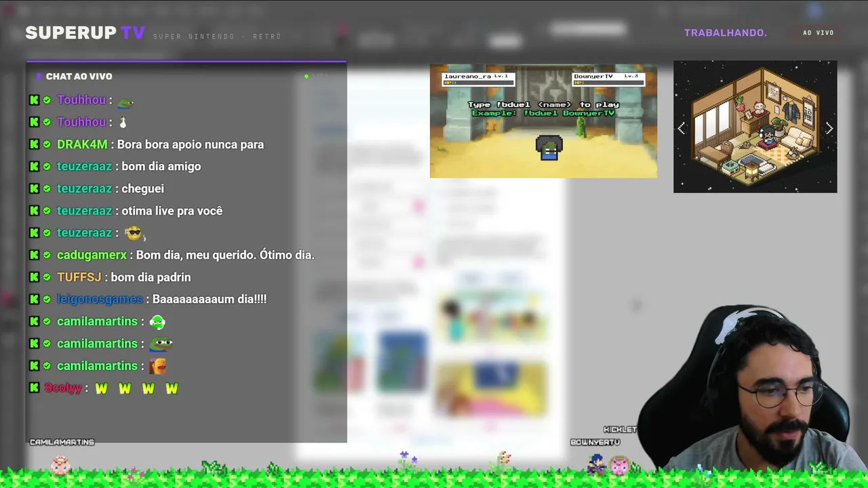The height and width of the screenshot is (488, 868).
Task: Click the "CHAT AO VIVO" header
Action: [79, 77]
